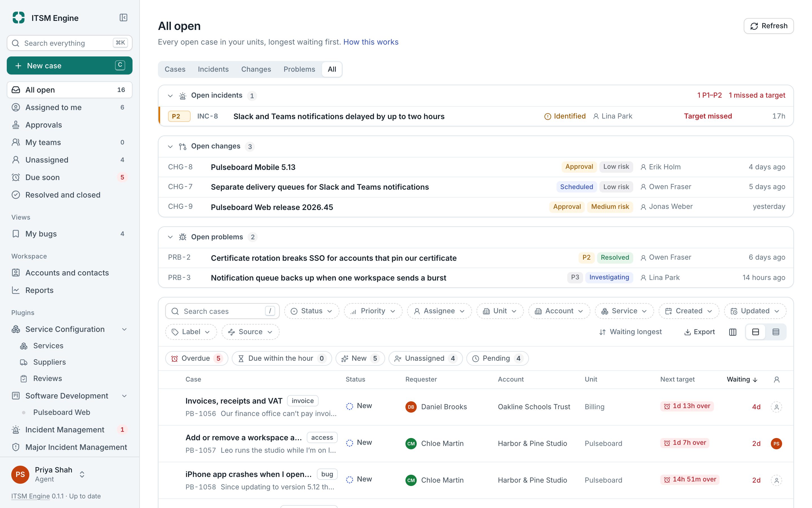
Task: Collapse the Open problems section
Action: click(170, 237)
